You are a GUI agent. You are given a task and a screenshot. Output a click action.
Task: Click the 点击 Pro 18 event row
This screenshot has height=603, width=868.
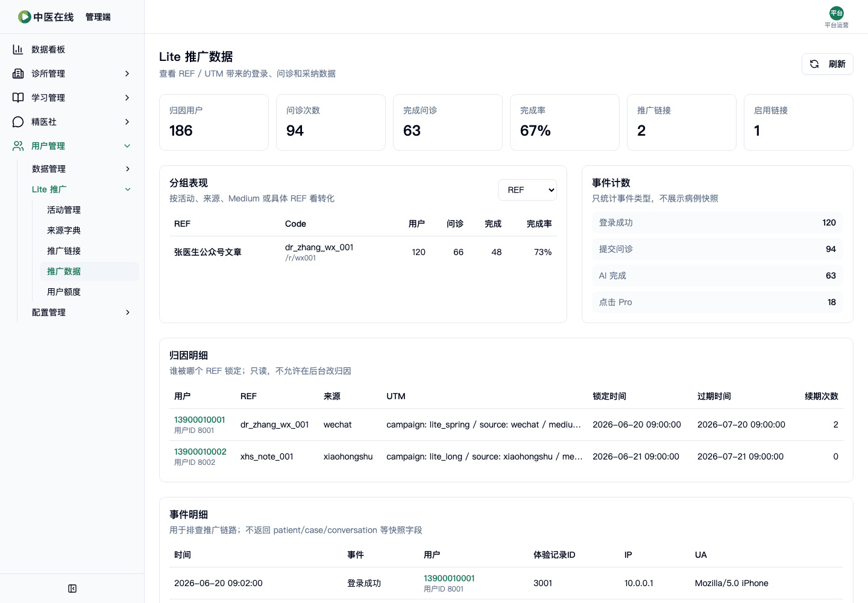[717, 302]
